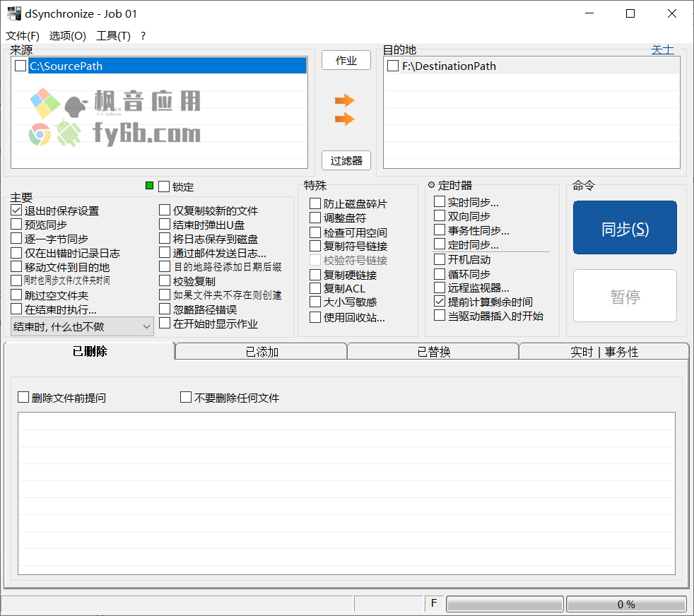Enable 复制硬链接 checkbox
This screenshot has height=616, width=694.
point(315,275)
